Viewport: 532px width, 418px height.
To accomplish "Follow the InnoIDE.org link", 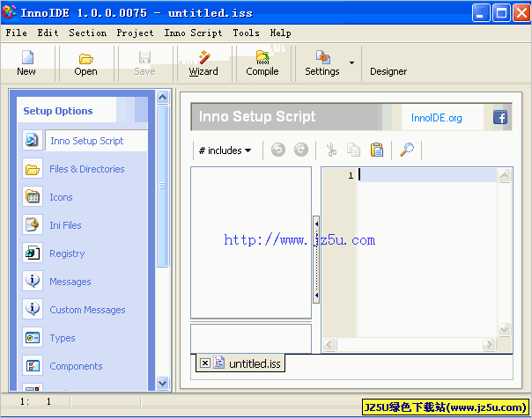I will (x=436, y=118).
